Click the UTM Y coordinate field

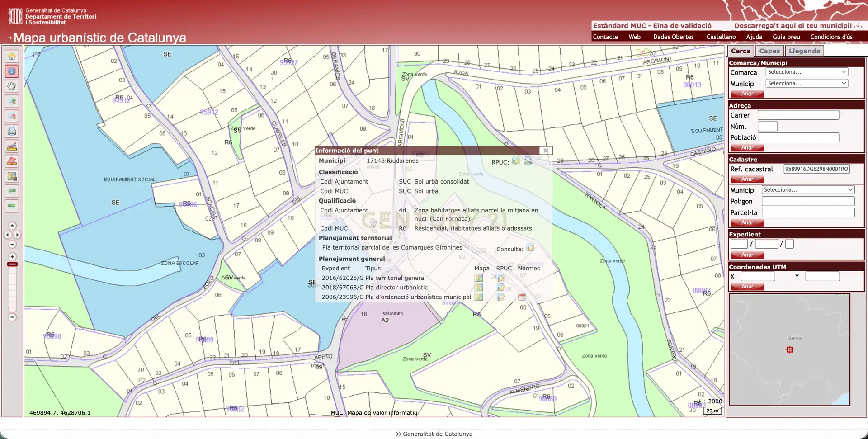pyautogui.click(x=822, y=276)
